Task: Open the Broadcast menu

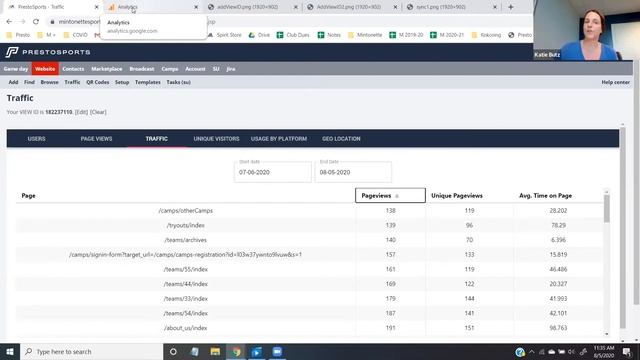Action: [x=142, y=69]
